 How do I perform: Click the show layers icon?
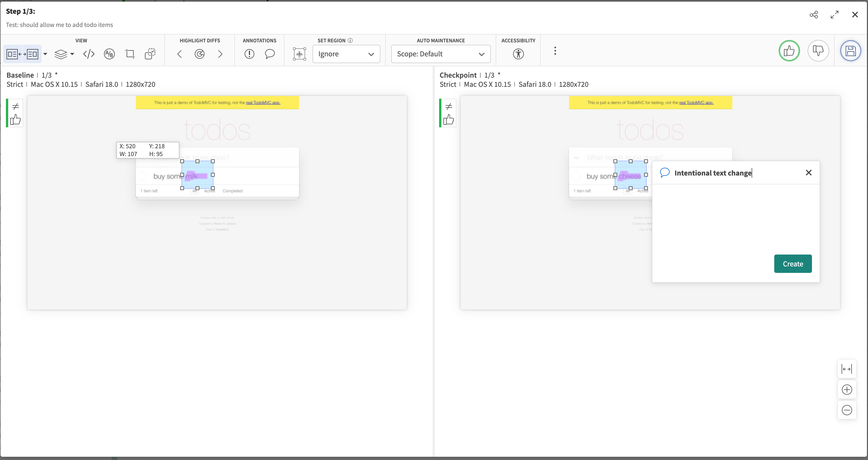tap(61, 54)
